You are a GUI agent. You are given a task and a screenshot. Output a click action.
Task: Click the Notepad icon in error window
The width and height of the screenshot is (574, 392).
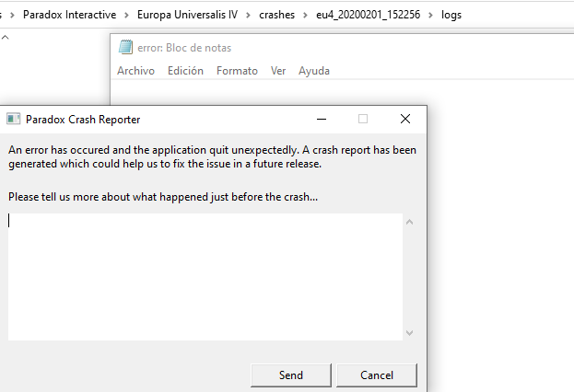click(x=125, y=47)
